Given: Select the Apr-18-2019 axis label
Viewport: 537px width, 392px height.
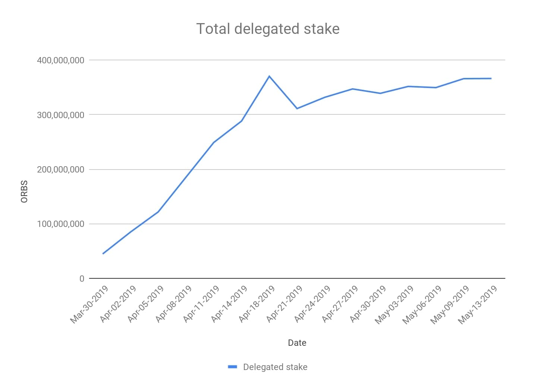Looking at the screenshot, I should pos(257,304).
